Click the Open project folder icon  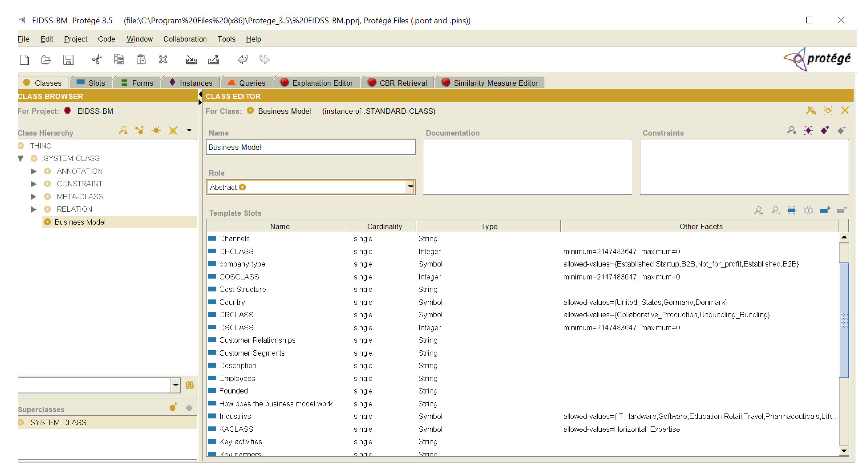46,60
